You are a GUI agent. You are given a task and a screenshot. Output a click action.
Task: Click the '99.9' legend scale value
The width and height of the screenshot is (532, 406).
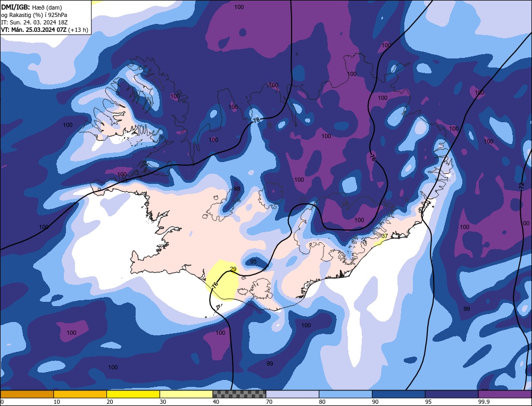[x=485, y=402]
